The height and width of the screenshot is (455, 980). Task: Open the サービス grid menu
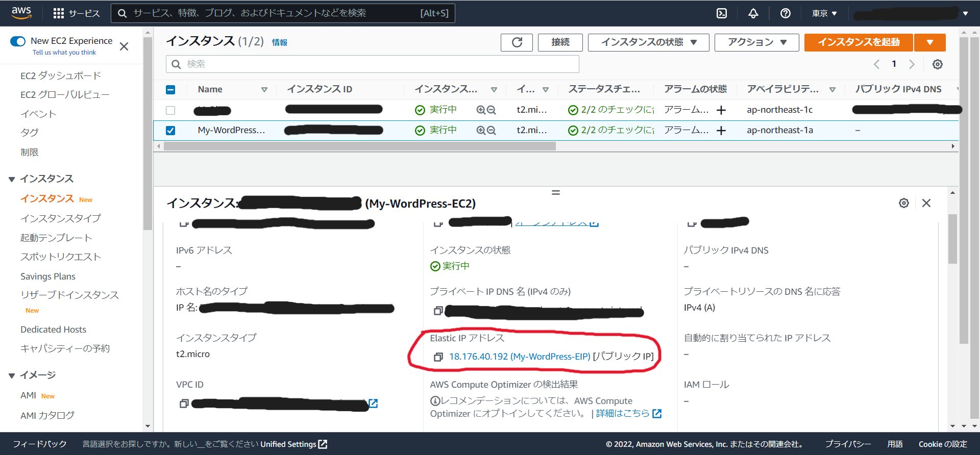point(77,13)
